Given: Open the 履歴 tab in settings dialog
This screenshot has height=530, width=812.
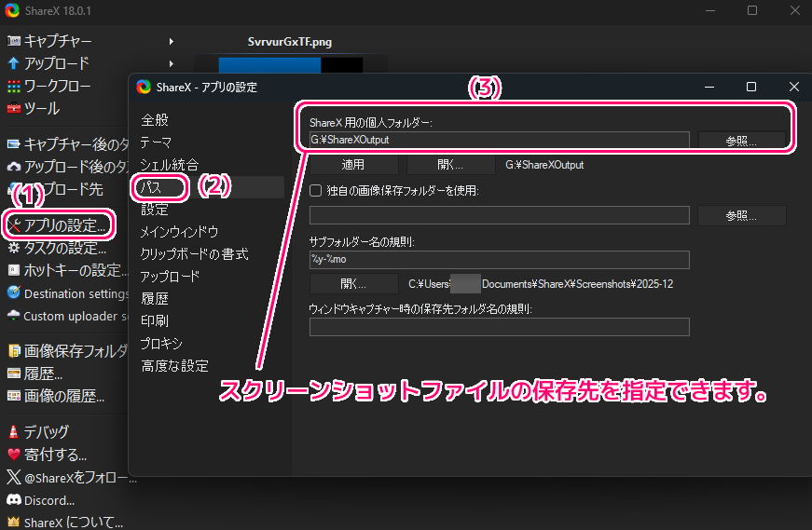Looking at the screenshot, I should coord(155,299).
